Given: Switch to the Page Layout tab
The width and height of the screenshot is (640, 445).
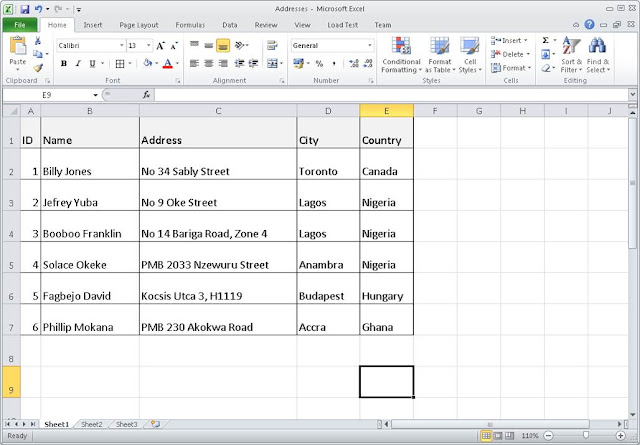Looking at the screenshot, I should (x=138, y=25).
